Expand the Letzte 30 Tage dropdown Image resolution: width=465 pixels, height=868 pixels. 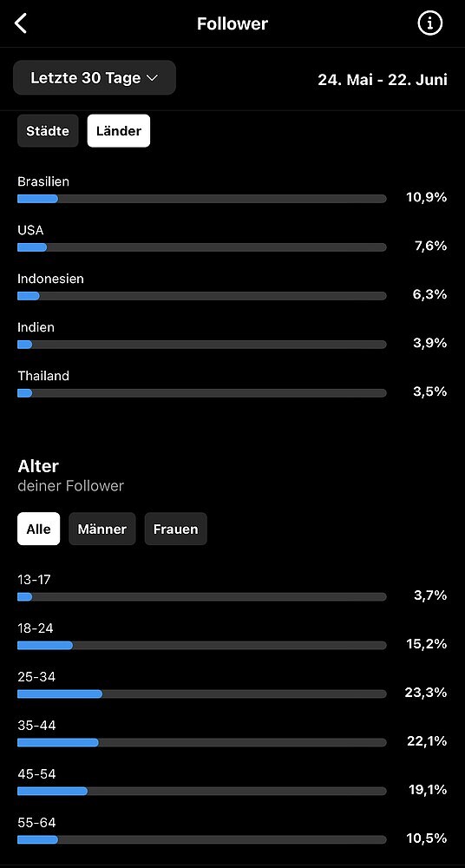click(95, 78)
